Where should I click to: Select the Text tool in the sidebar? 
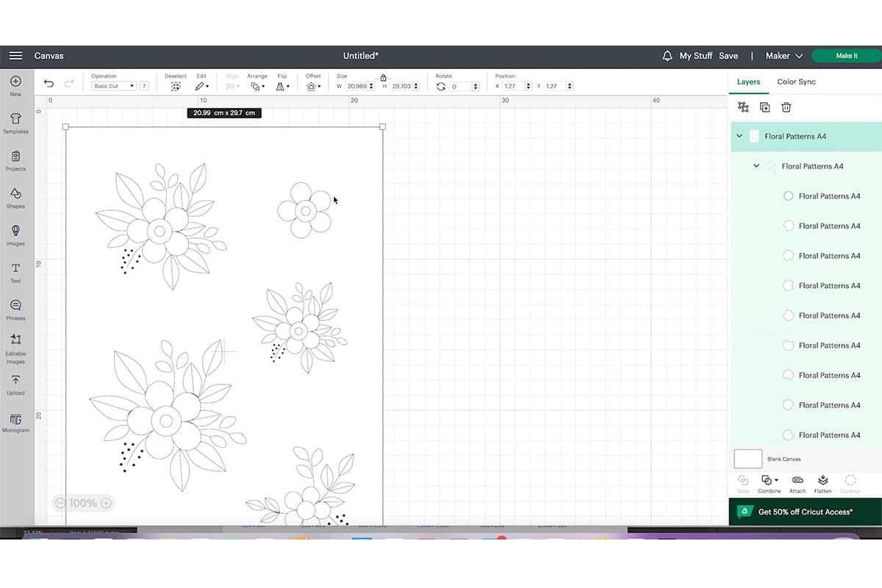[15, 269]
